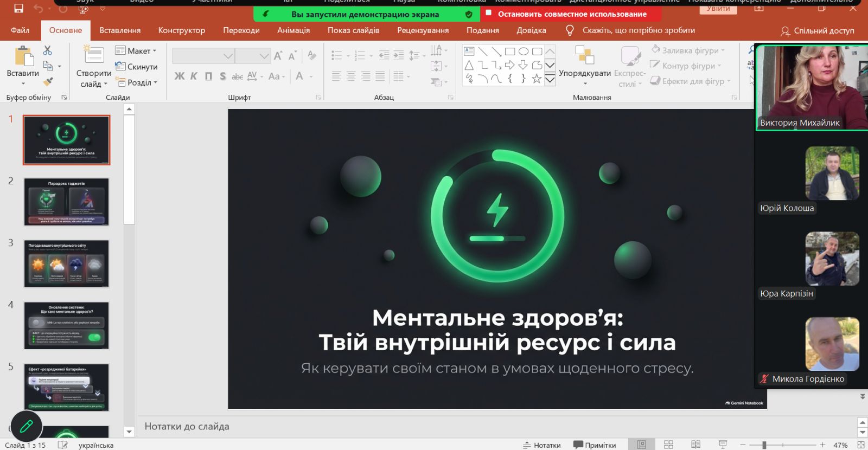Open the Розділ section dropdown
868x450 pixels.
136,82
